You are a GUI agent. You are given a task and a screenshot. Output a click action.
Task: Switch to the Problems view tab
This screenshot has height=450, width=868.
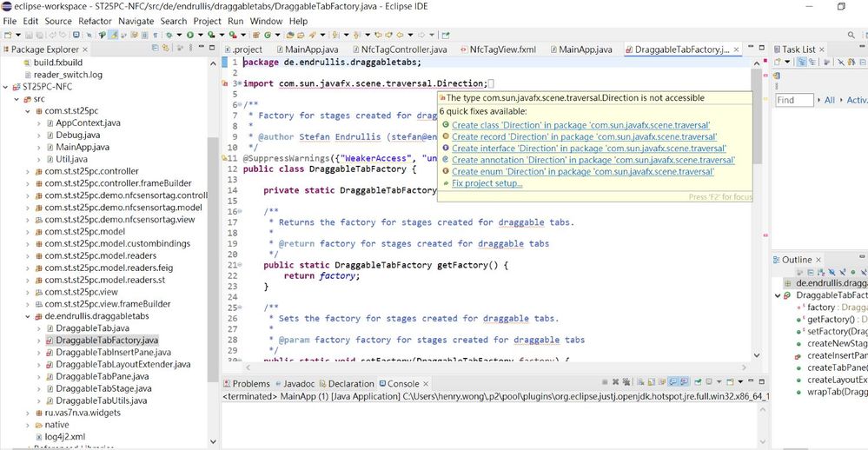(250, 383)
